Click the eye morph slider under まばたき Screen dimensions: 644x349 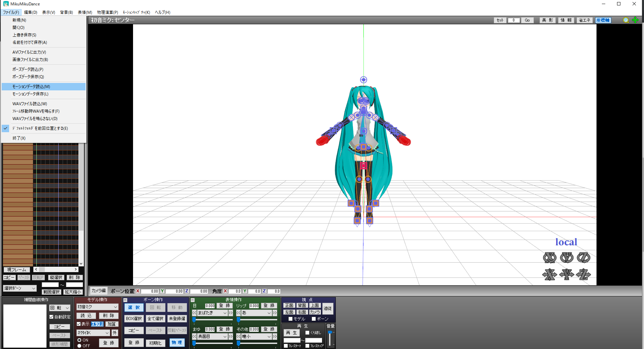click(x=212, y=319)
